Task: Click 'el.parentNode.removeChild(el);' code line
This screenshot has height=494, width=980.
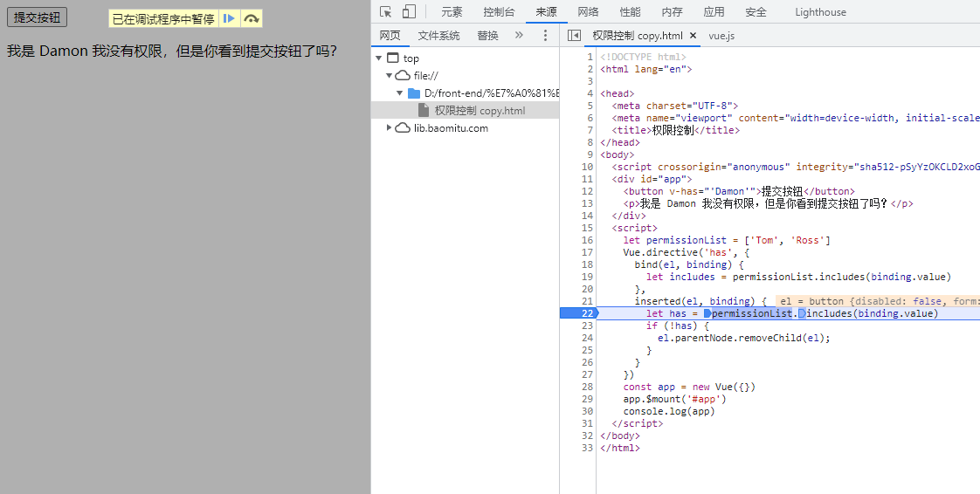Action: [x=744, y=338]
